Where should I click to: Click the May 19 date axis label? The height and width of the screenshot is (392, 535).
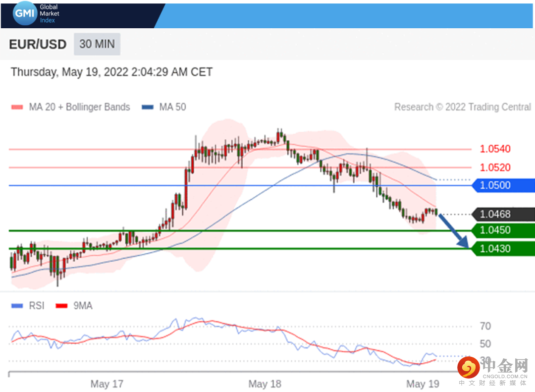click(x=423, y=384)
